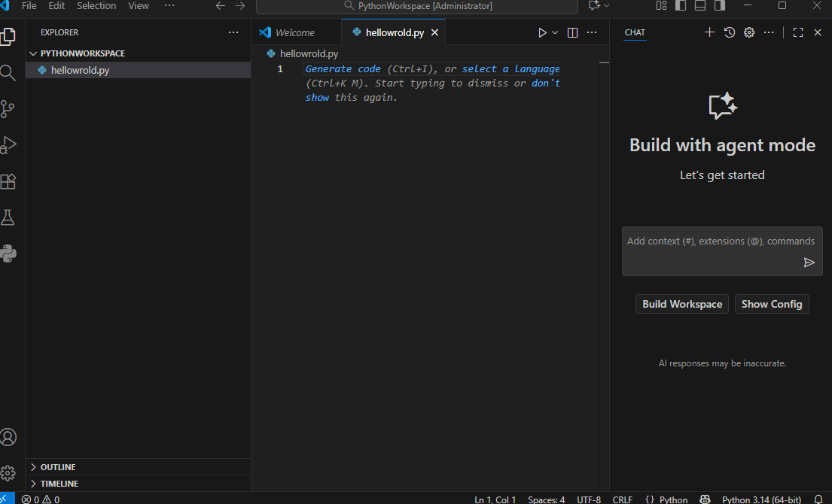
Task: Click the don't show link in editor hint
Action: click(x=545, y=83)
